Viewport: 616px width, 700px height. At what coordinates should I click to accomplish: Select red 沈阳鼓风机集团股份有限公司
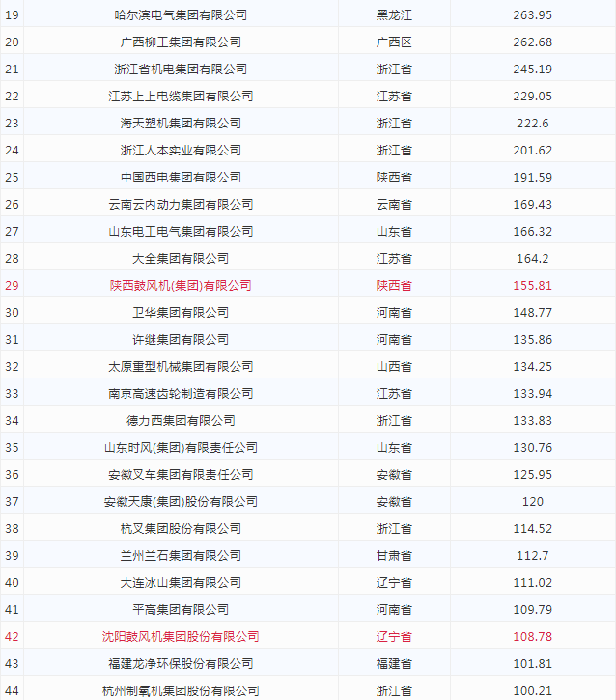[181, 636]
